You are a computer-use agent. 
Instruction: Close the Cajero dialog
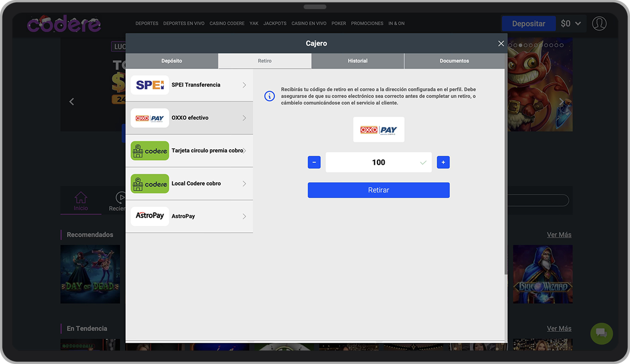click(x=501, y=43)
